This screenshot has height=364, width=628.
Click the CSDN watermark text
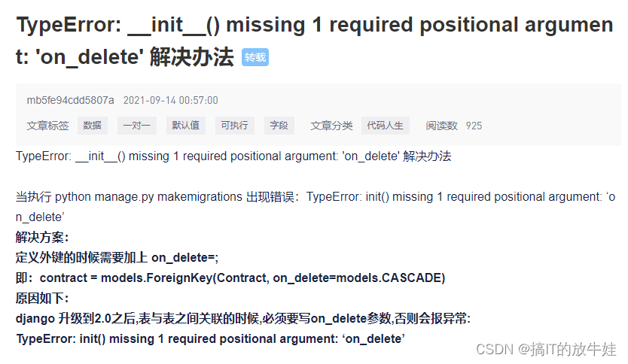coord(546,349)
